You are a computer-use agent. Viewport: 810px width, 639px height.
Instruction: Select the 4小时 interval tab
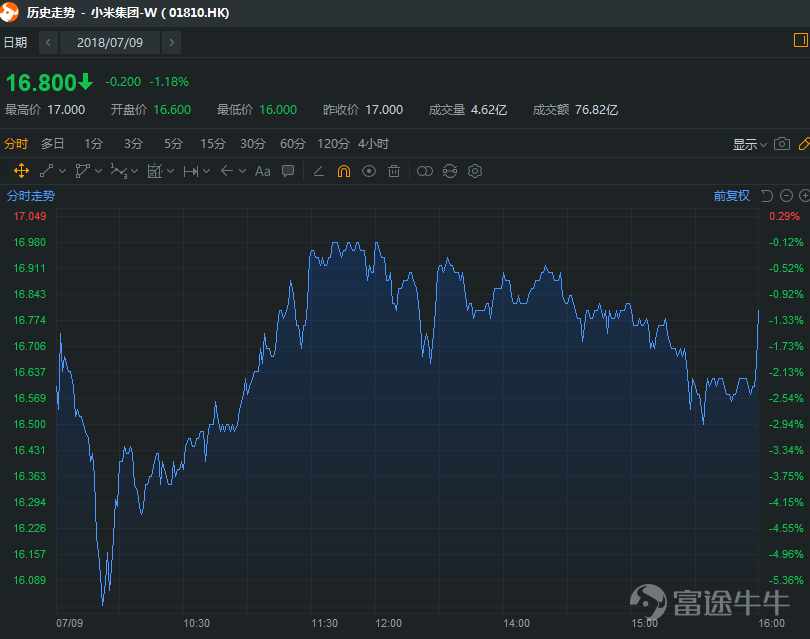point(373,144)
